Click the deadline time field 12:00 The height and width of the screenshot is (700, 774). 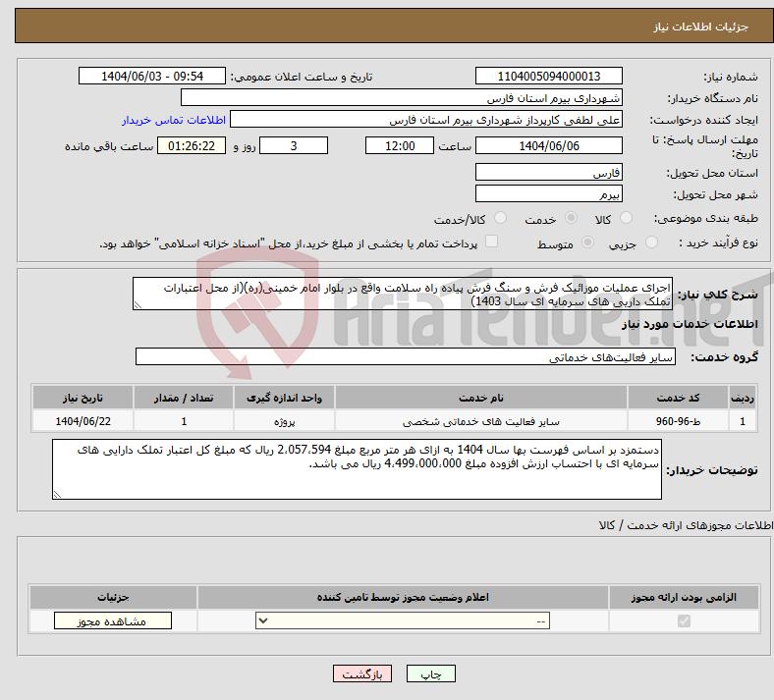click(x=400, y=145)
